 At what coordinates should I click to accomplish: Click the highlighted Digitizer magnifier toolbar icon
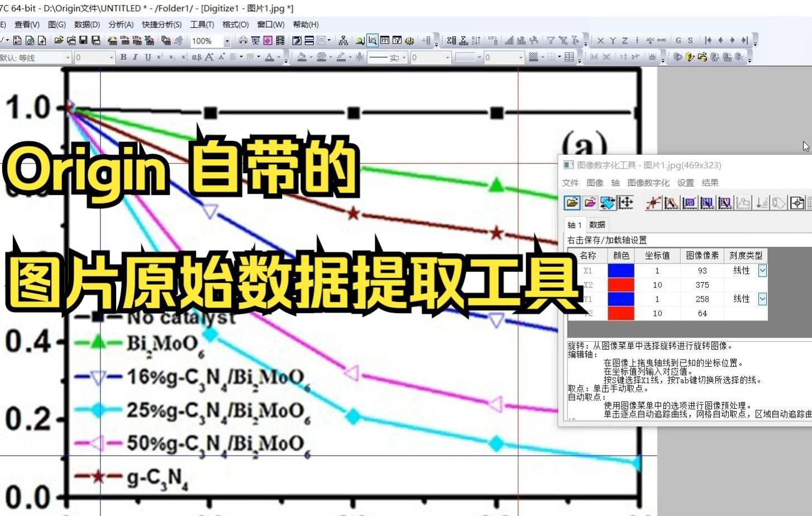click(x=372, y=40)
